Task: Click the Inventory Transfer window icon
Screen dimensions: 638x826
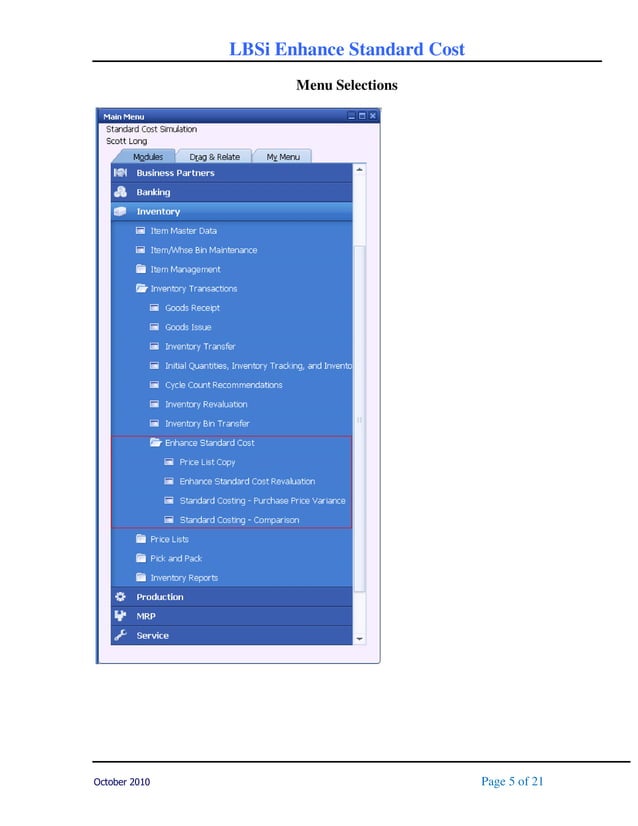Action: (x=154, y=346)
